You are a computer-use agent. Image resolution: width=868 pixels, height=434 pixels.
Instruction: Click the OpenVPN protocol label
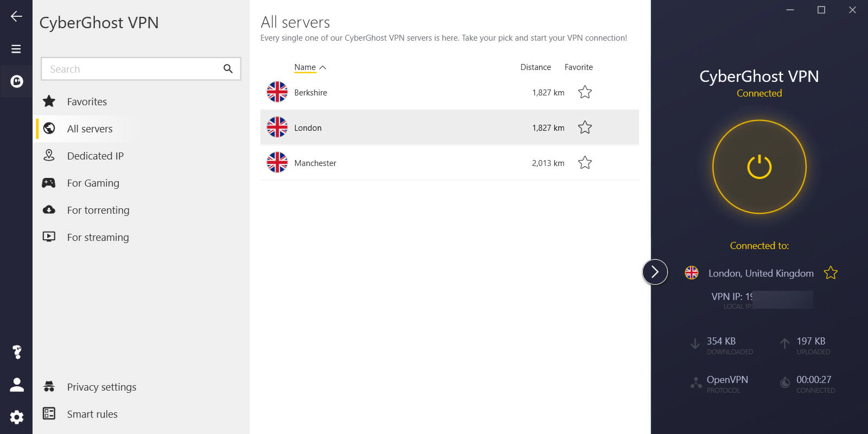727,380
